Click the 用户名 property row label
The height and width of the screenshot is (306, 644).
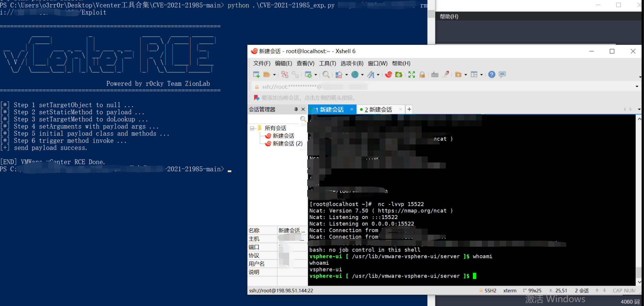click(257, 264)
